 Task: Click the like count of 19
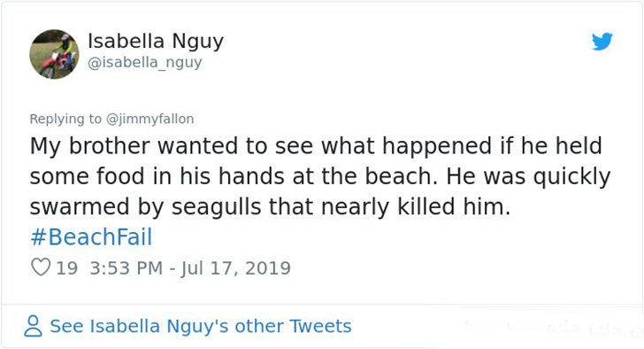pos(66,268)
